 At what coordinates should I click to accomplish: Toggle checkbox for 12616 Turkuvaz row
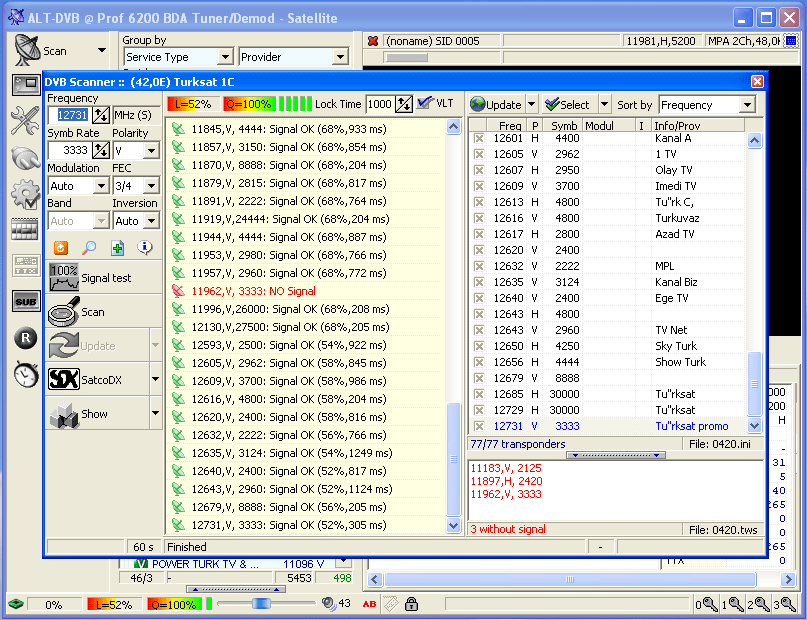(x=479, y=218)
